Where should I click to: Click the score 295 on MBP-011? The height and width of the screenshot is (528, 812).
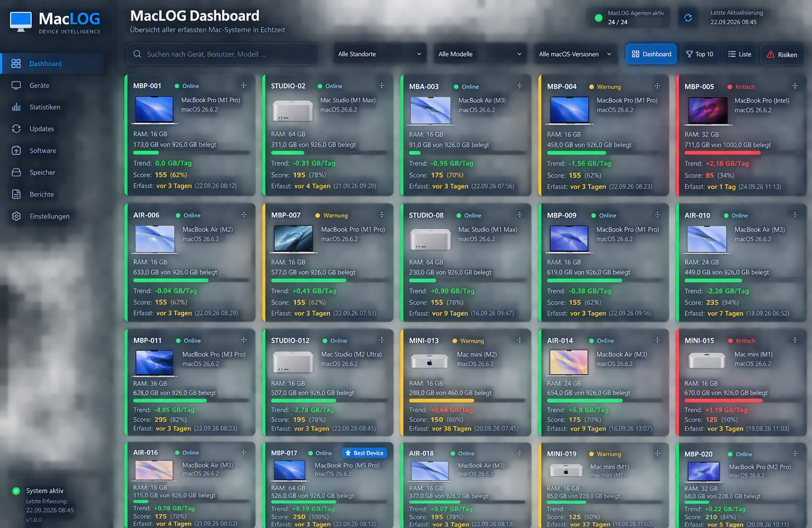point(161,419)
